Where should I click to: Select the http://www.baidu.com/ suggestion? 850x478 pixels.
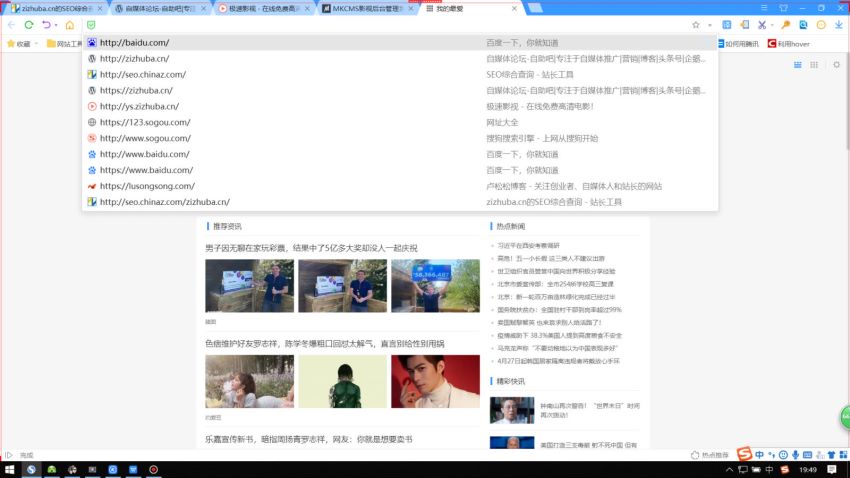(x=400, y=154)
